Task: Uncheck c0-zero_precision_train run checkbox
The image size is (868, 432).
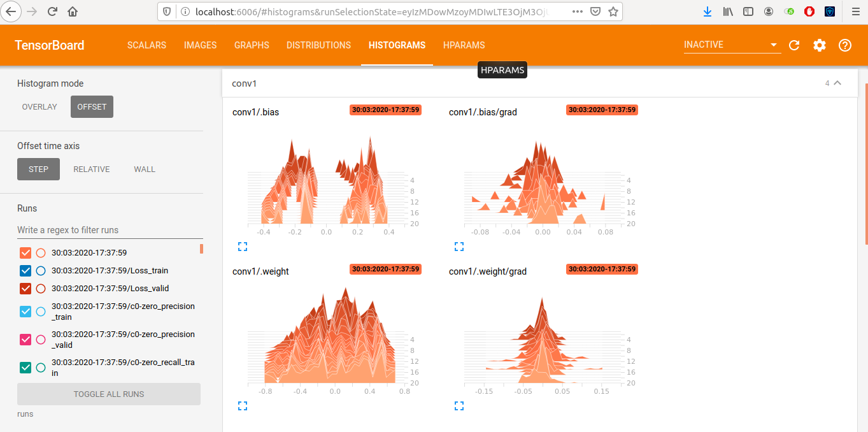Action: [x=25, y=312]
